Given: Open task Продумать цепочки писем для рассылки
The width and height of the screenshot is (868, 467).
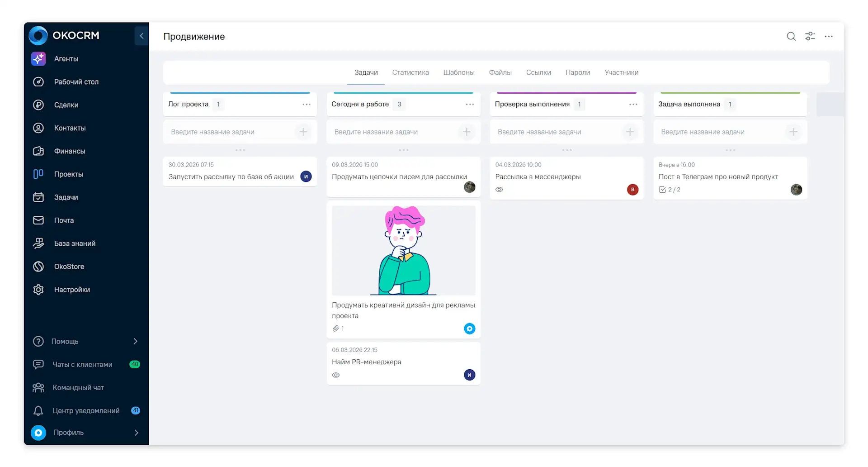Looking at the screenshot, I should 399,177.
